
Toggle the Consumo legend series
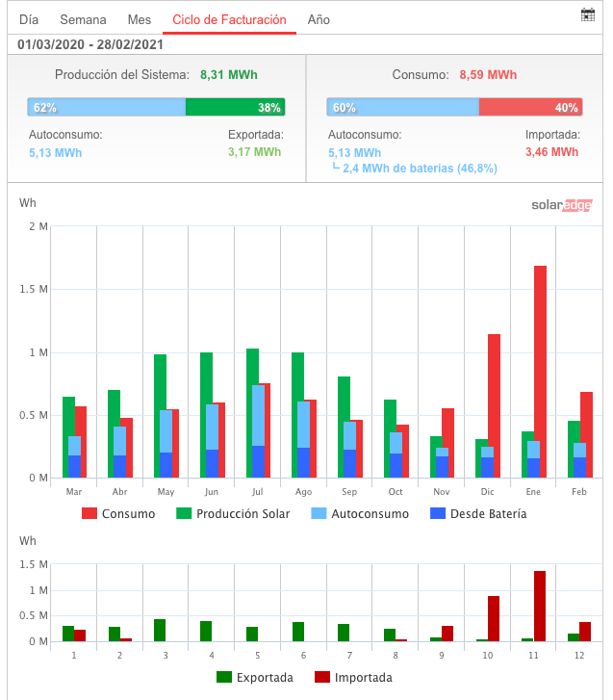point(118,513)
